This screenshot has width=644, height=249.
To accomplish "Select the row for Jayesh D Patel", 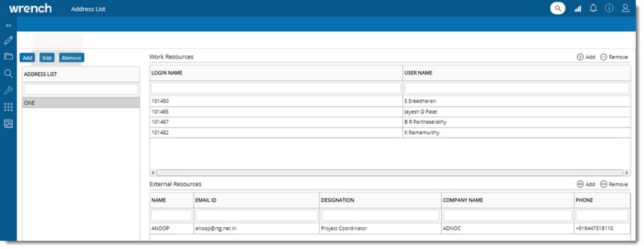I will point(390,112).
